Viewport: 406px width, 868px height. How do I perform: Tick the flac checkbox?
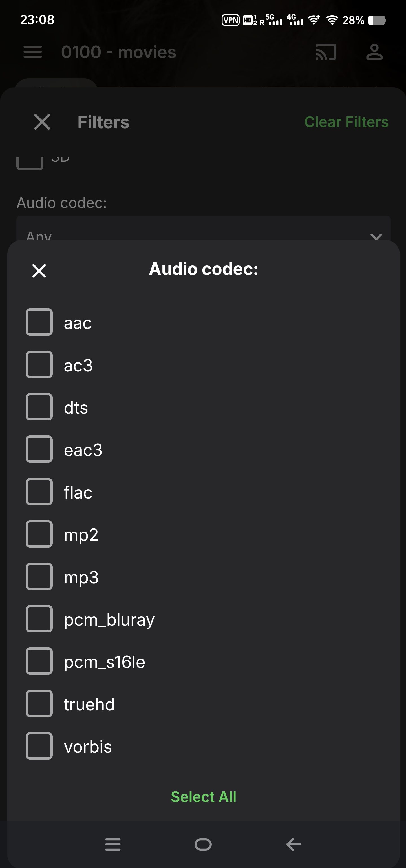tap(39, 491)
